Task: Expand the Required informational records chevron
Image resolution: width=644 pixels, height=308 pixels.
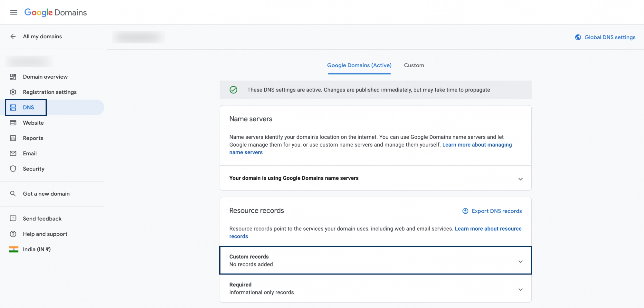Action: [x=520, y=289]
